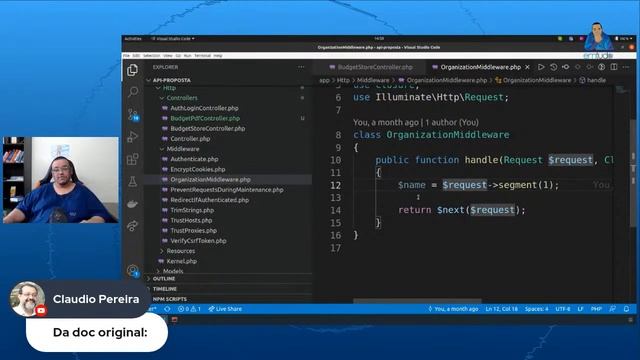Image resolution: width=640 pixels, height=360 pixels.
Task: Open the Testing flask view
Action: click(x=133, y=181)
